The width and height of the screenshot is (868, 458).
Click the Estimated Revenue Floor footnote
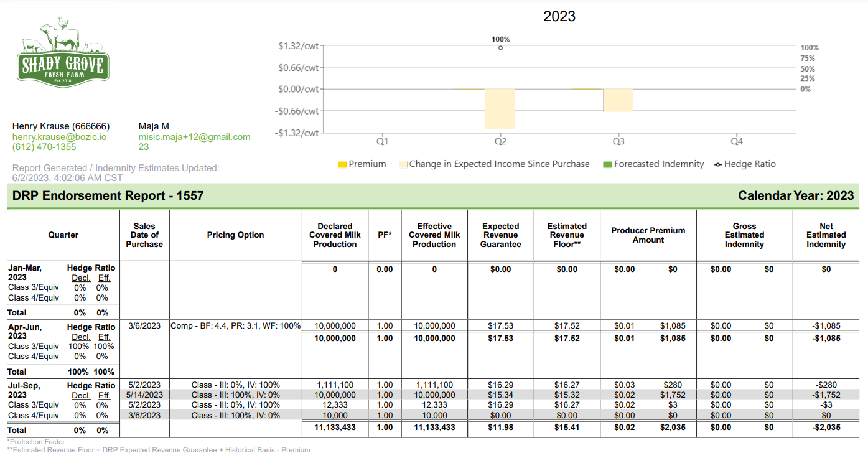[x=159, y=450]
